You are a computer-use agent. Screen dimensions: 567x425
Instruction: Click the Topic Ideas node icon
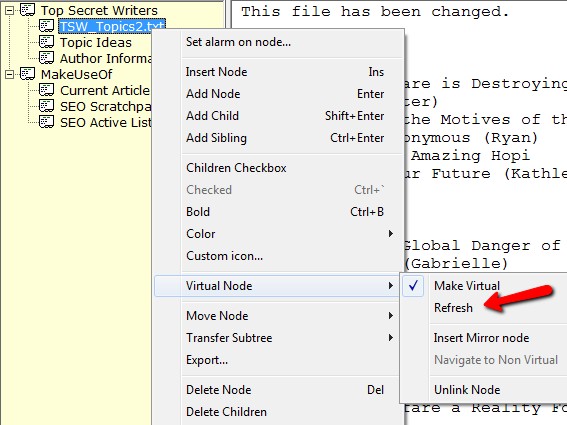(x=47, y=42)
